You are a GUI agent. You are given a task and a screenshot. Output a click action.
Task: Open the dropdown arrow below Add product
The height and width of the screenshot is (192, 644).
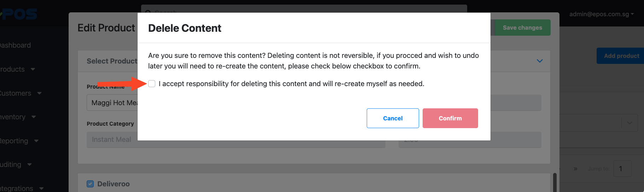[x=630, y=123]
